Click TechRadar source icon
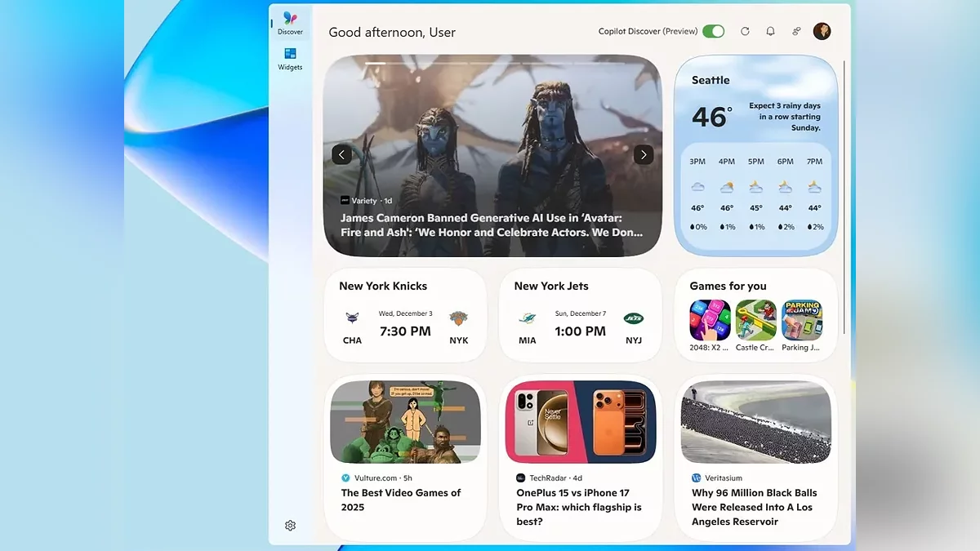This screenshot has height=551, width=980. click(521, 478)
